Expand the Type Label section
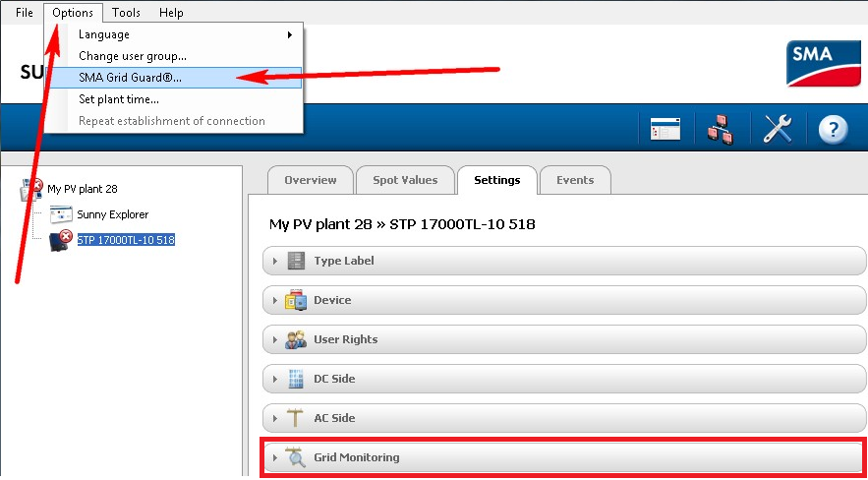This screenshot has height=480, width=868. 563,261
